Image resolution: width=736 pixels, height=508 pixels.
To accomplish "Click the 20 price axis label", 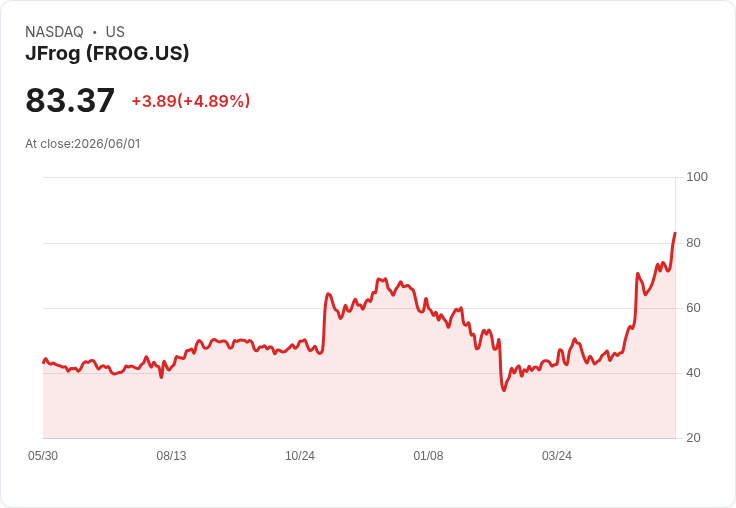I will pos(693,438).
